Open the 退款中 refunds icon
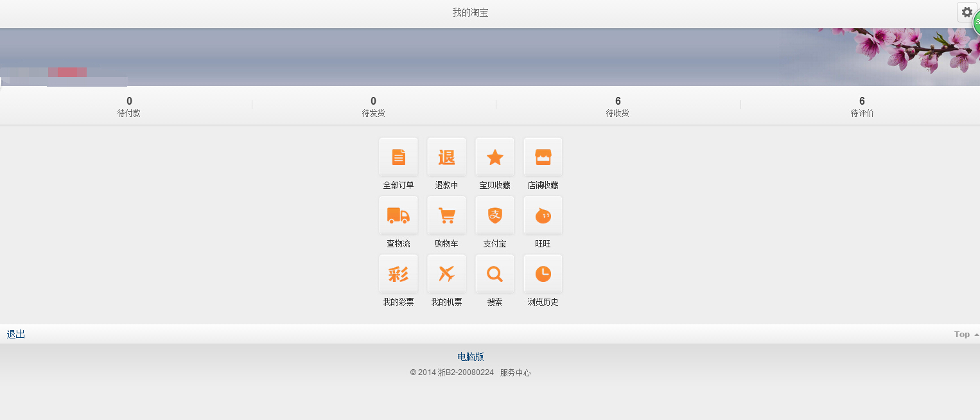The height and width of the screenshot is (420, 980). tap(446, 157)
